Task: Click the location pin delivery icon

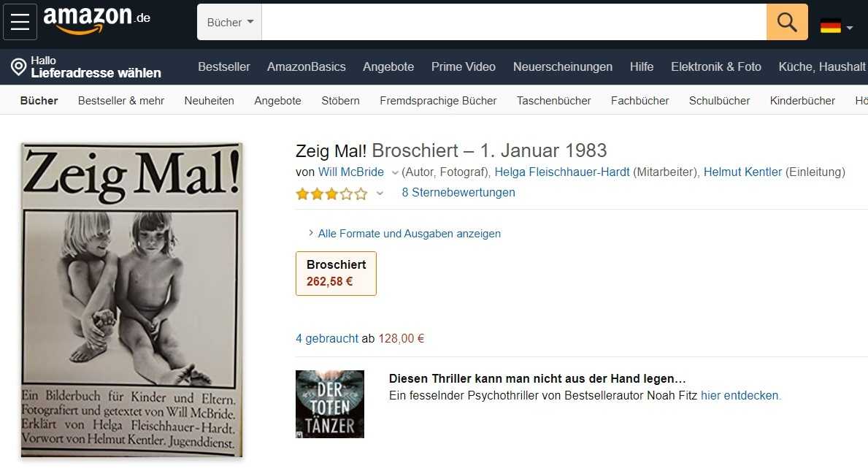Action: pyautogui.click(x=18, y=66)
